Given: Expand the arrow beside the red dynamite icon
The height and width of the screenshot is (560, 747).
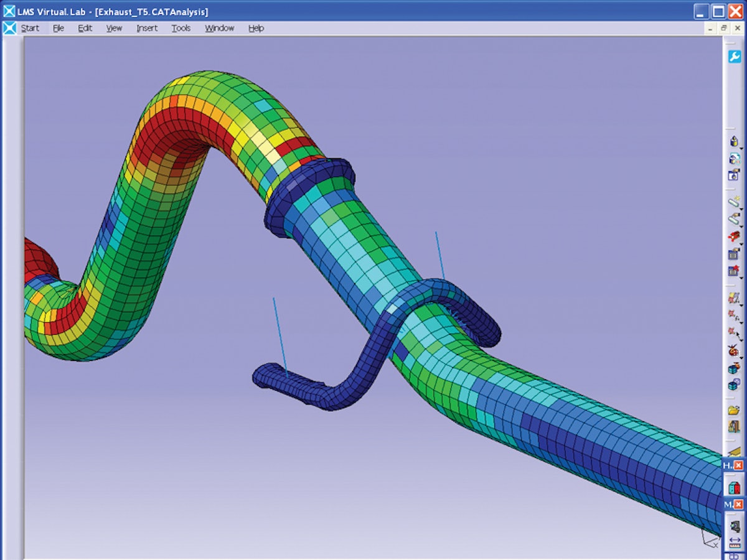Looking at the screenshot, I should (x=741, y=243).
